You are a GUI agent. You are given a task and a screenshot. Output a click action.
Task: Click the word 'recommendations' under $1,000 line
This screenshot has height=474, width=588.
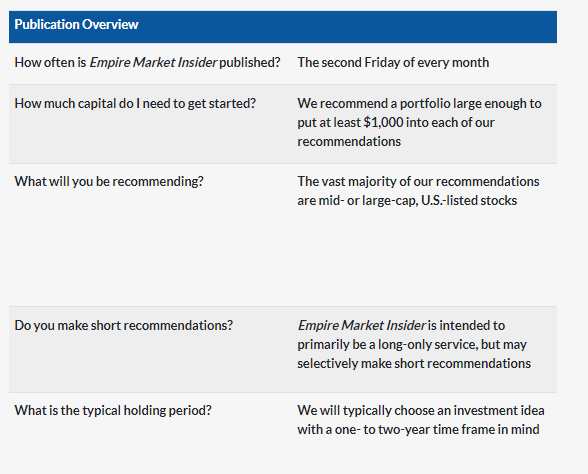pos(349,142)
